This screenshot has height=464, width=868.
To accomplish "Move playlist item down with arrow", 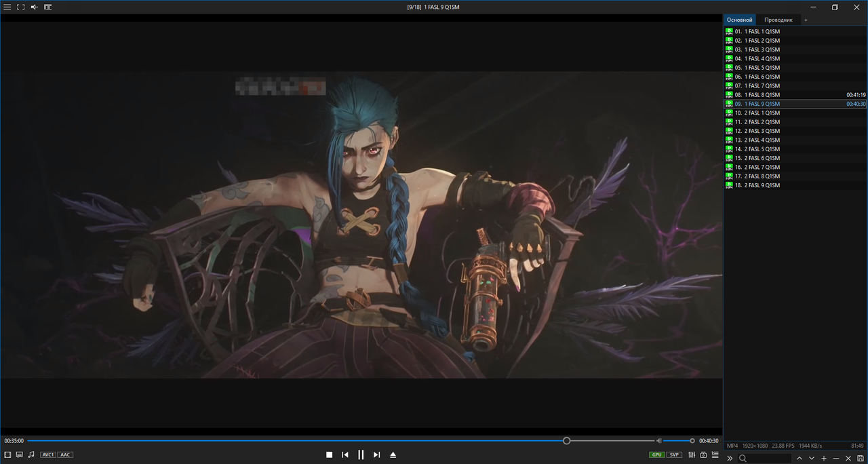I will [812, 459].
